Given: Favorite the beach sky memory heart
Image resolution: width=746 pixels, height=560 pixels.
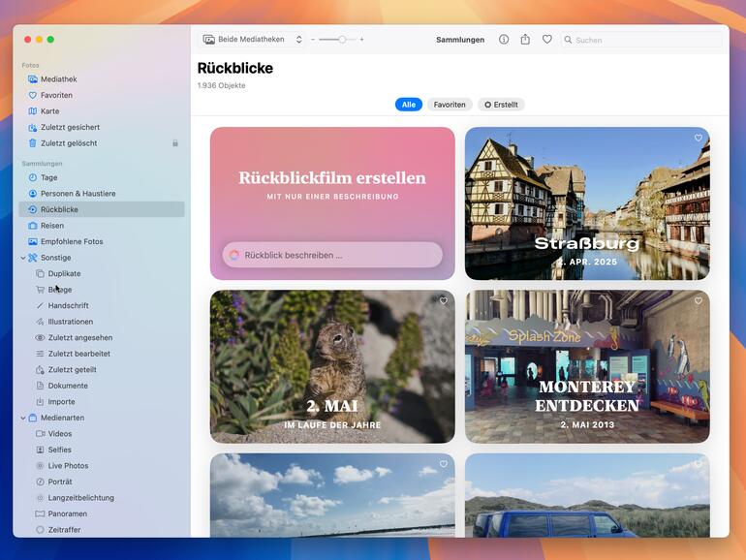Looking at the screenshot, I should pyautogui.click(x=444, y=464).
